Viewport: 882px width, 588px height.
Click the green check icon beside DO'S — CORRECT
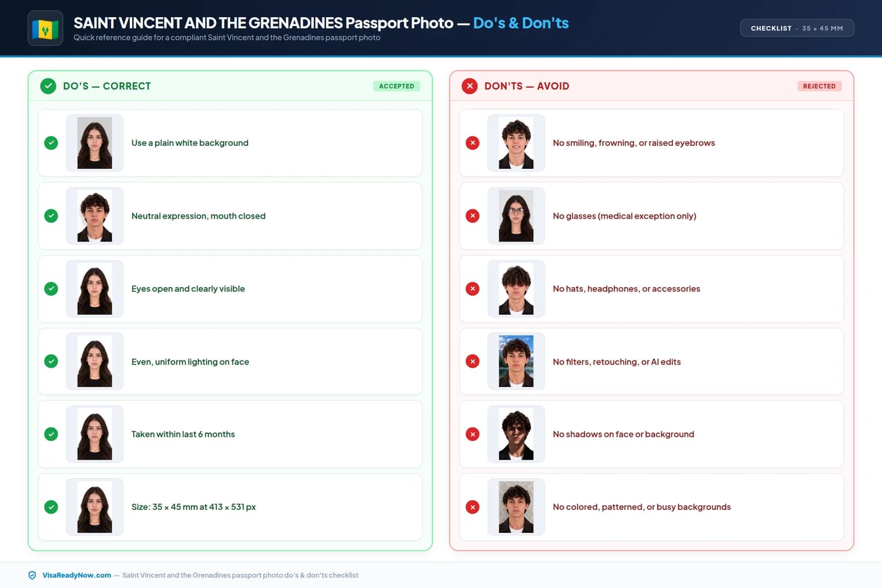(48, 86)
